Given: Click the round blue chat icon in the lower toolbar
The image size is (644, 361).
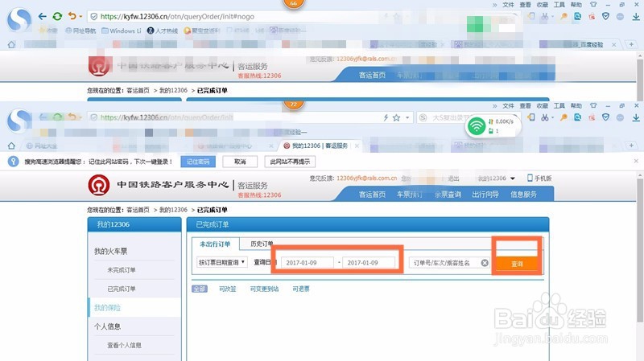Looking at the screenshot, I should coord(620,117).
